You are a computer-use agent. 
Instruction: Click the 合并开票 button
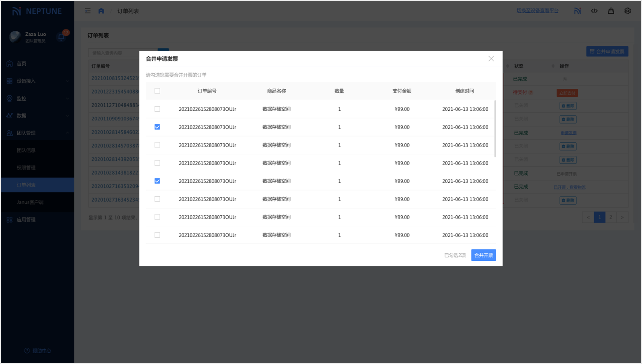pos(483,255)
